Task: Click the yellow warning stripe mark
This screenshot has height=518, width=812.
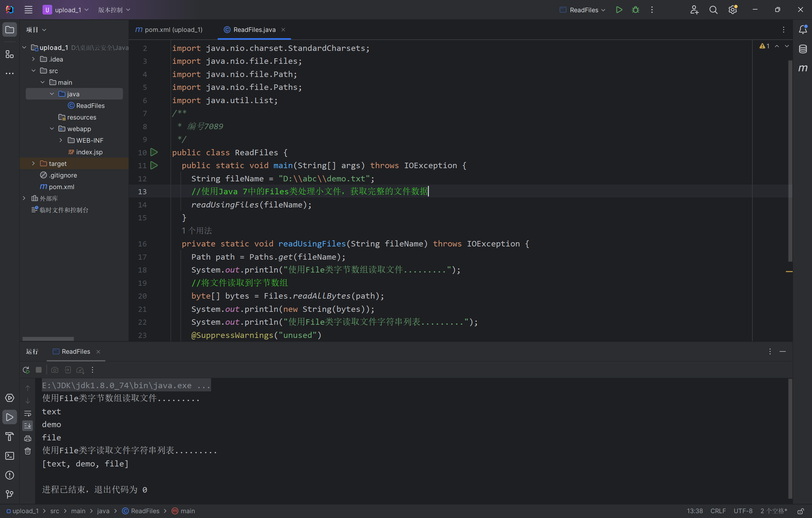Action: pos(789,271)
